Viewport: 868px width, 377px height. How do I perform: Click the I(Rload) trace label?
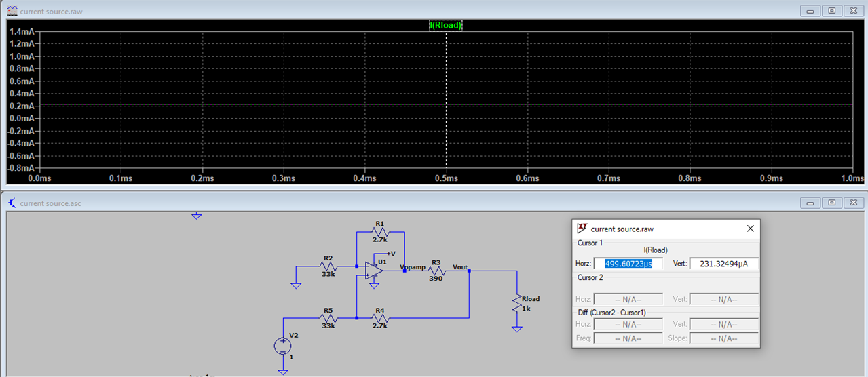(446, 26)
